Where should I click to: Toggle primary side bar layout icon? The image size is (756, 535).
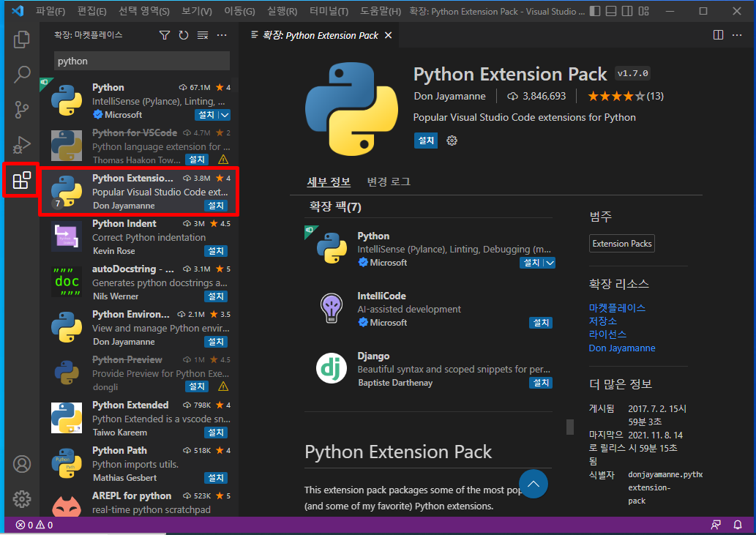click(595, 11)
